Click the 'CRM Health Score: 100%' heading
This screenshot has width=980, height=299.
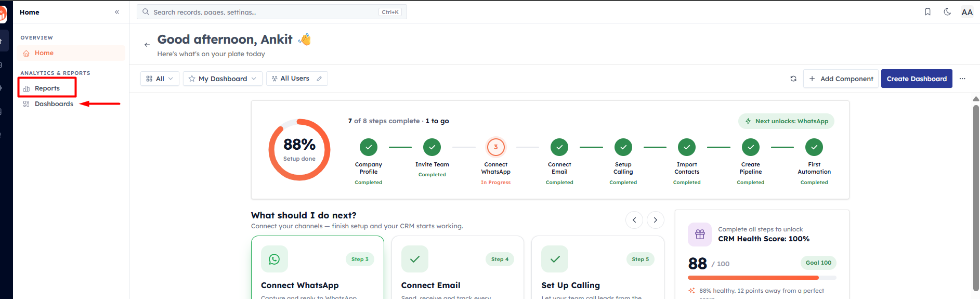click(x=764, y=239)
